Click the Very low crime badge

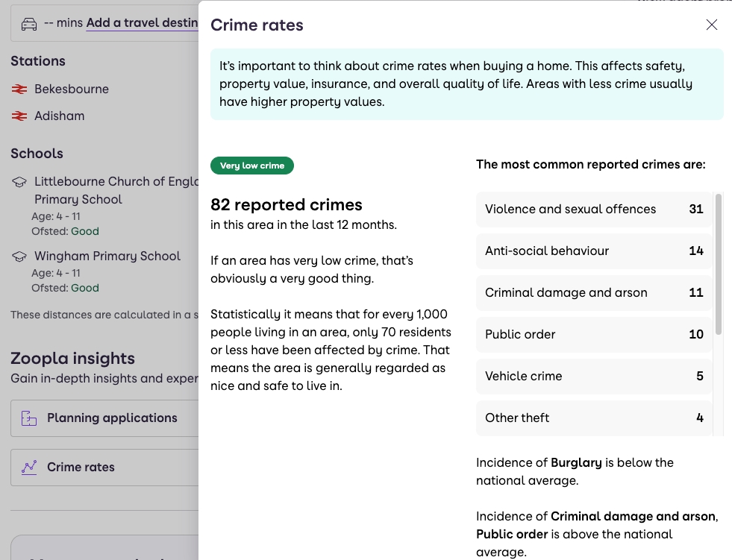pos(252,166)
